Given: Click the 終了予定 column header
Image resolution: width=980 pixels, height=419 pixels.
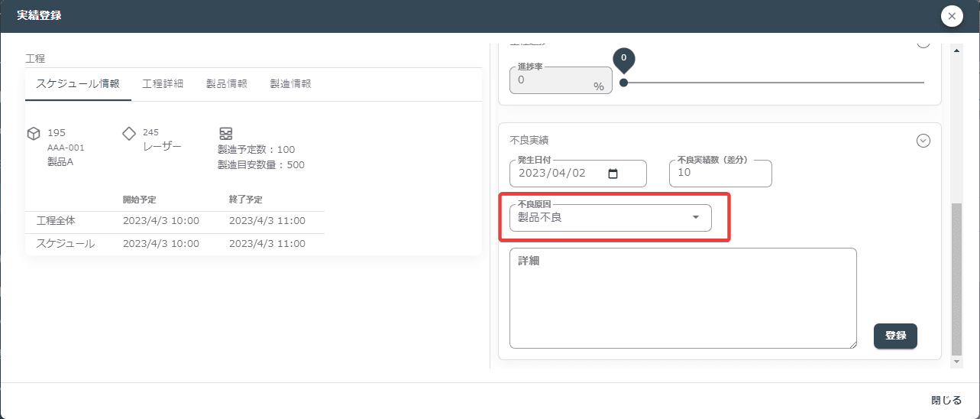Looking at the screenshot, I should (x=246, y=200).
